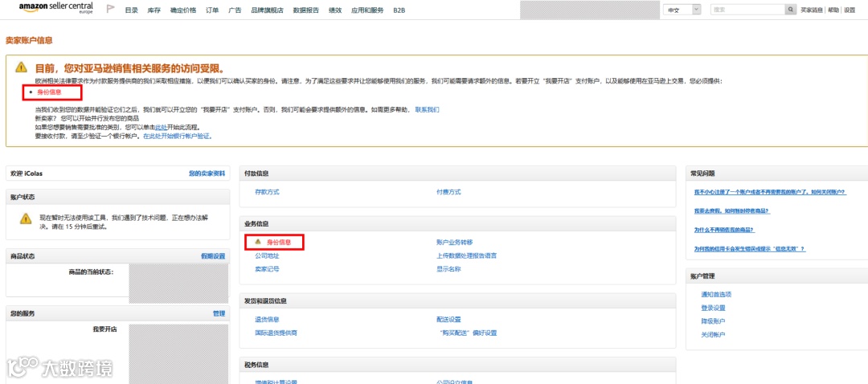Image resolution: width=868 pixels, height=384 pixels.
Task: Open 您的卖家资料 link
Action: 207,174
